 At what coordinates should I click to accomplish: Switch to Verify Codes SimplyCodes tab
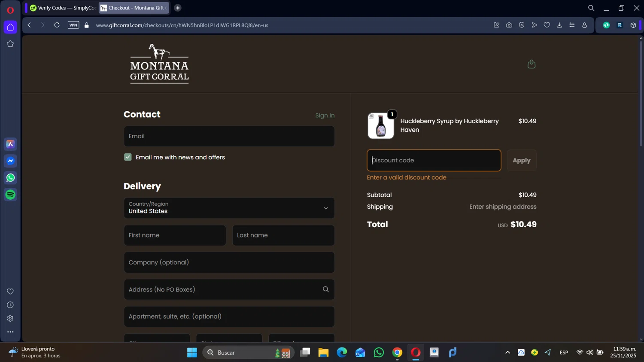[62, 8]
